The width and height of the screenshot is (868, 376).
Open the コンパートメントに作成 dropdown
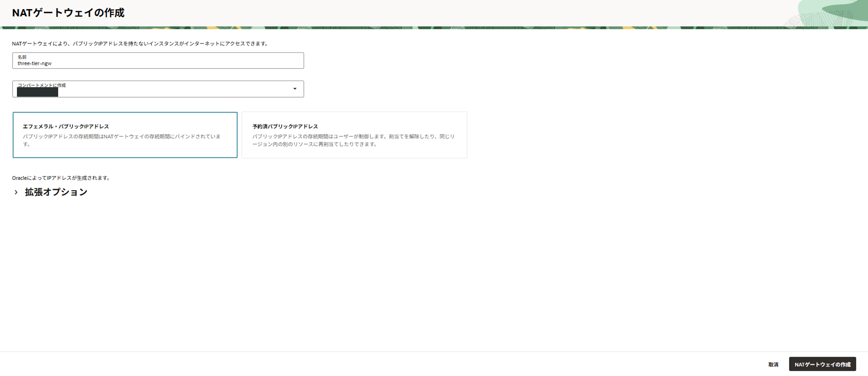(158, 89)
